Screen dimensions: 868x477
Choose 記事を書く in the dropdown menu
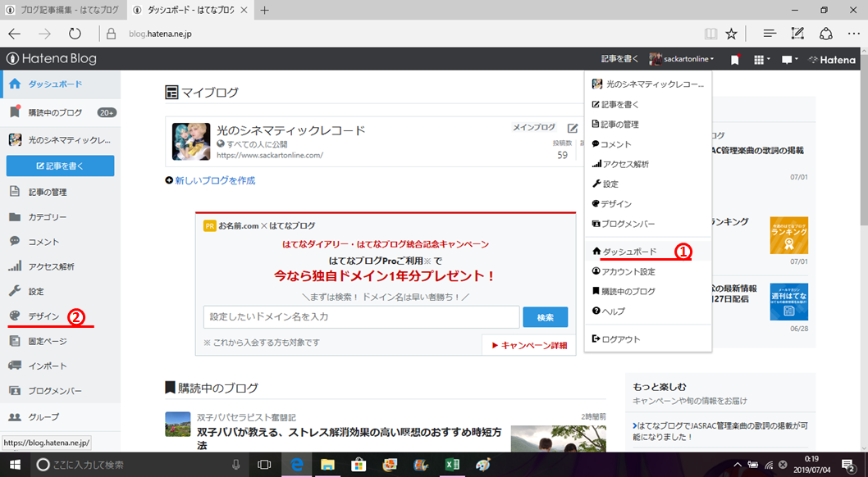click(x=647, y=104)
